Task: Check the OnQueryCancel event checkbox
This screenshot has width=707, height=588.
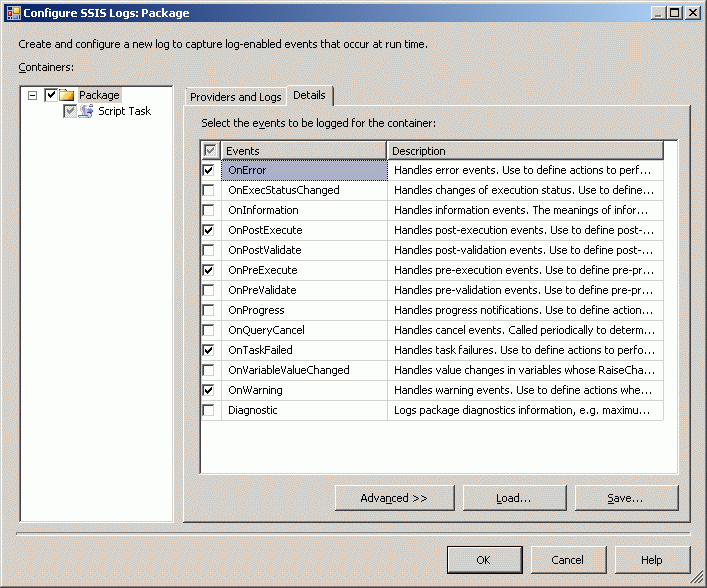Action: coord(208,330)
